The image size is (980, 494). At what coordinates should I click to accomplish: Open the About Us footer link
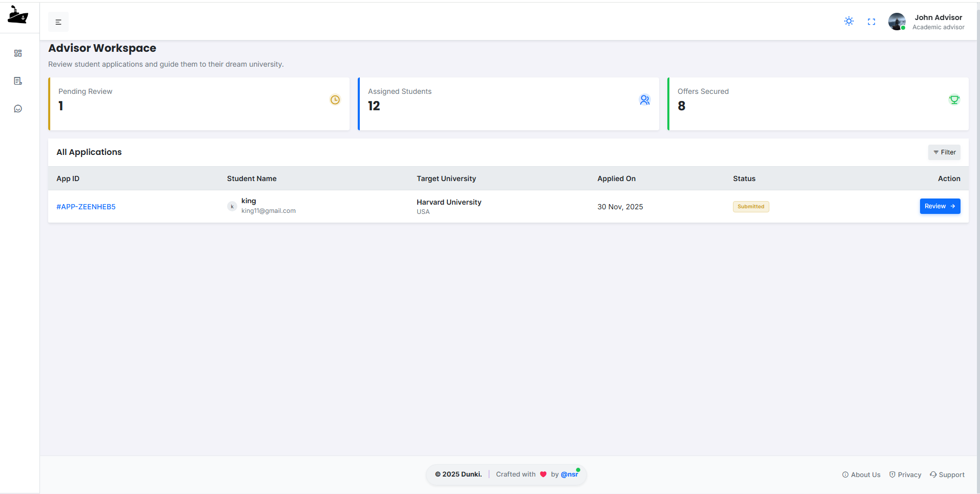[861, 475]
